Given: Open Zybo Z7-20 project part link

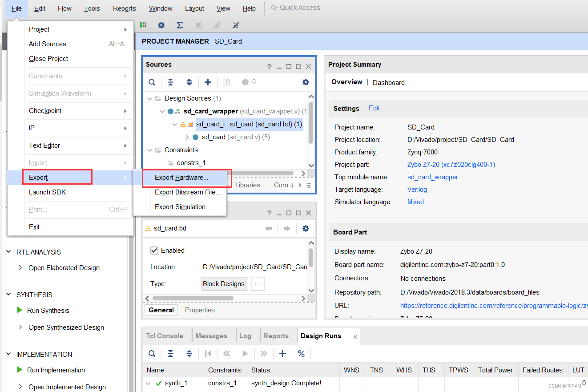Looking at the screenshot, I should pos(451,165).
